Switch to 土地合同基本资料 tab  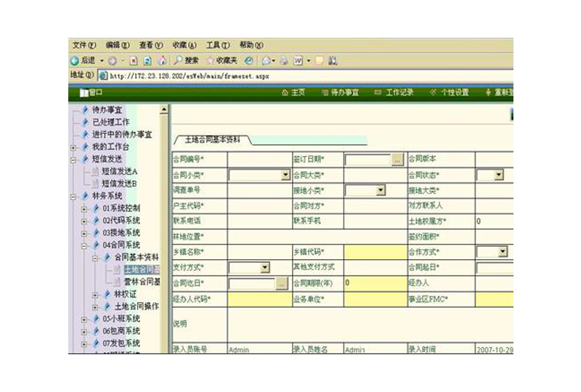pyautogui.click(x=212, y=139)
